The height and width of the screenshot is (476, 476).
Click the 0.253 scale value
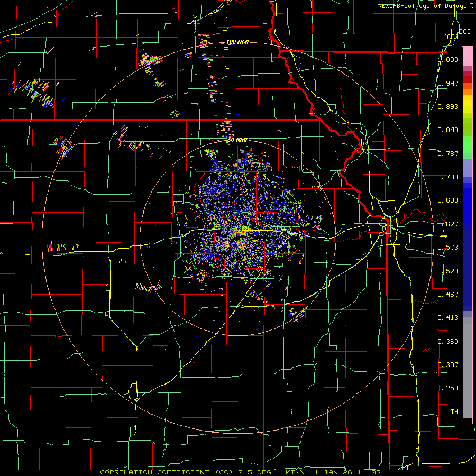448,388
